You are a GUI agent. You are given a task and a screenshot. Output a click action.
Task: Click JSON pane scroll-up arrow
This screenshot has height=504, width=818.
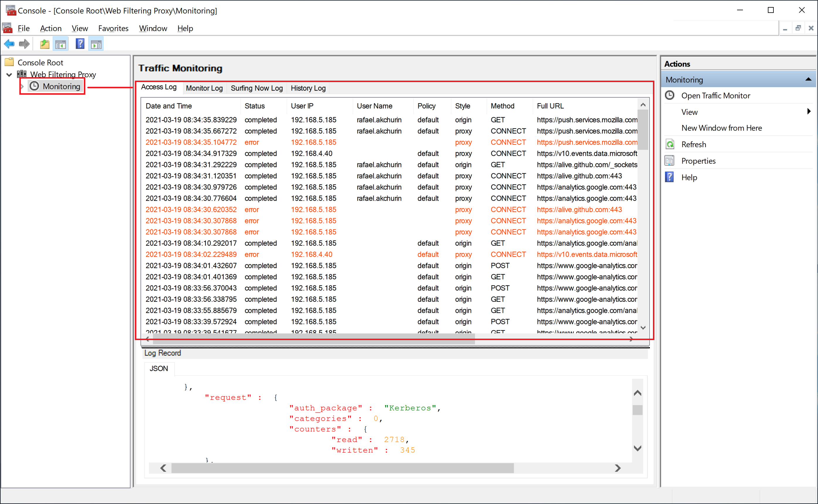[637, 393]
